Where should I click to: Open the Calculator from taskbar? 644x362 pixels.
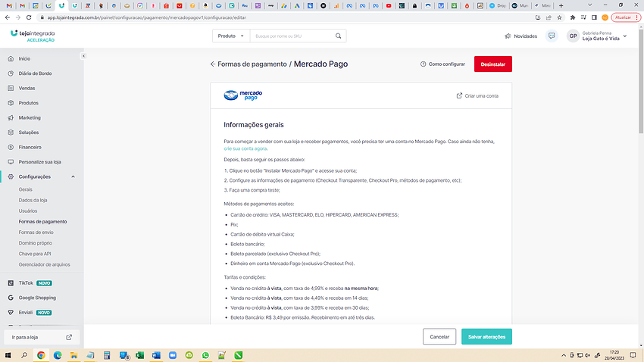107,355
